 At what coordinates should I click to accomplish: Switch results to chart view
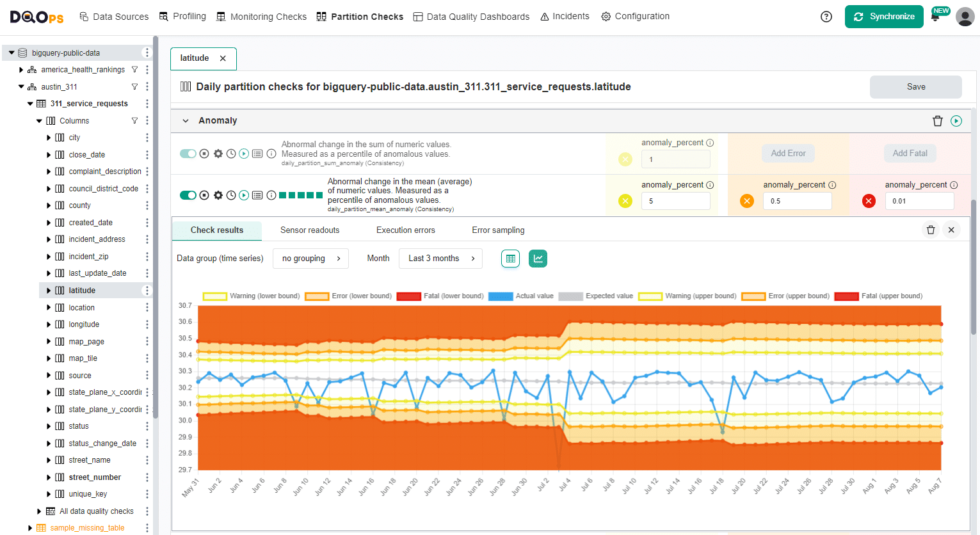click(x=538, y=259)
